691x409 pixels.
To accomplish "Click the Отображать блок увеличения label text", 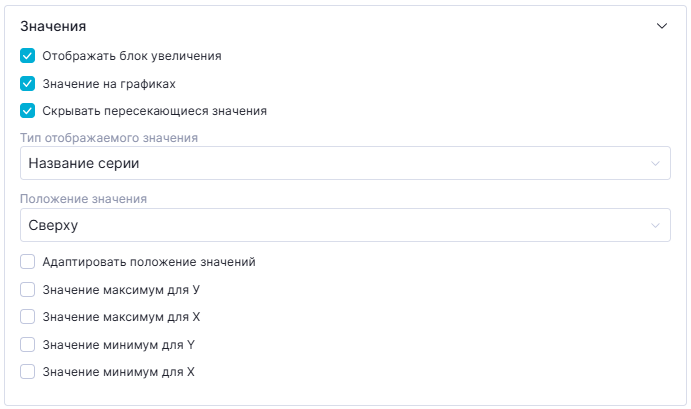I will (x=132, y=56).
